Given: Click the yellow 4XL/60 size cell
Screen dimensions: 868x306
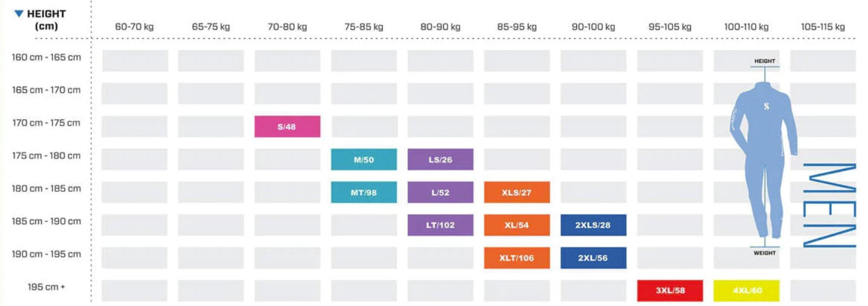Looking at the screenshot, I should pyautogui.click(x=747, y=290).
